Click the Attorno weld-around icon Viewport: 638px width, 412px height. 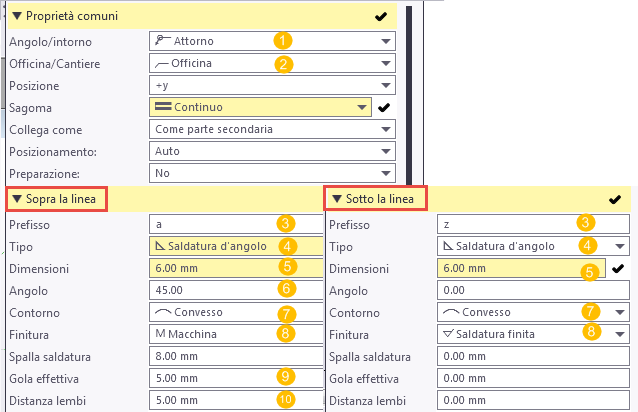162,40
